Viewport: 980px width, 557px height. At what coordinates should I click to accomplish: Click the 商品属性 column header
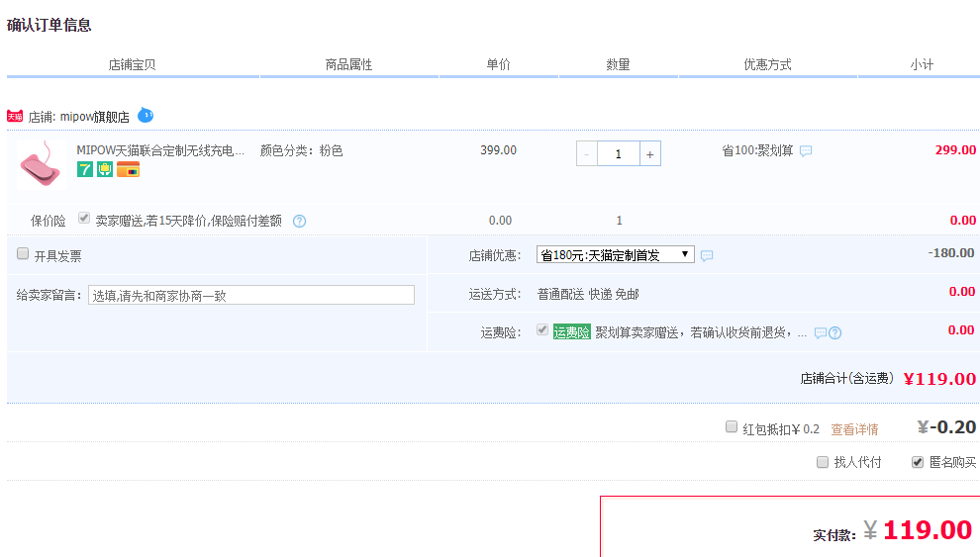point(348,65)
